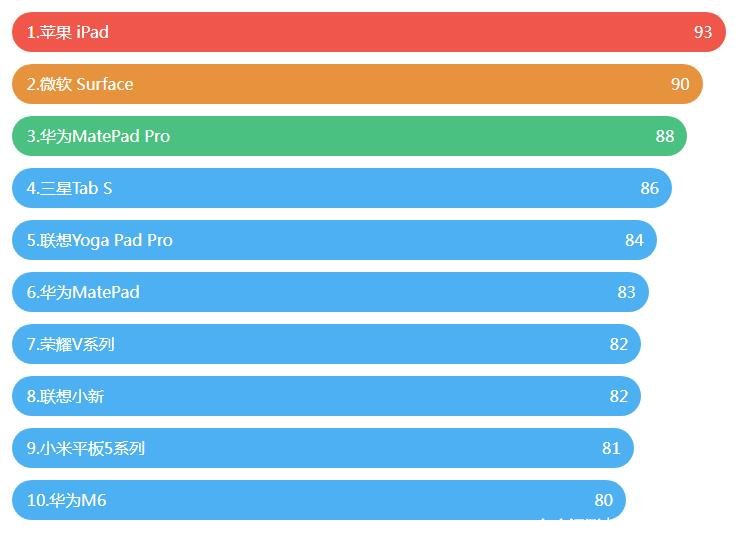
Task: Open the 华为M6 ranking entry
Action: pos(66,500)
